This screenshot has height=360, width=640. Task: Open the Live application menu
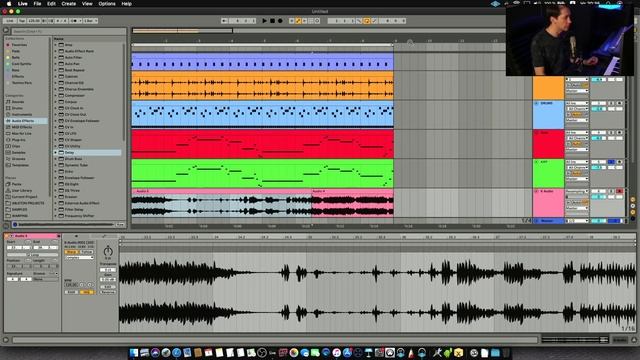(22, 4)
